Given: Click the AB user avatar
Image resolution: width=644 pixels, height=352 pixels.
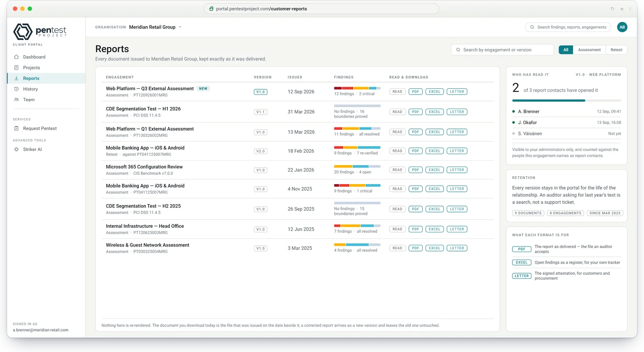Looking at the screenshot, I should click(x=622, y=27).
